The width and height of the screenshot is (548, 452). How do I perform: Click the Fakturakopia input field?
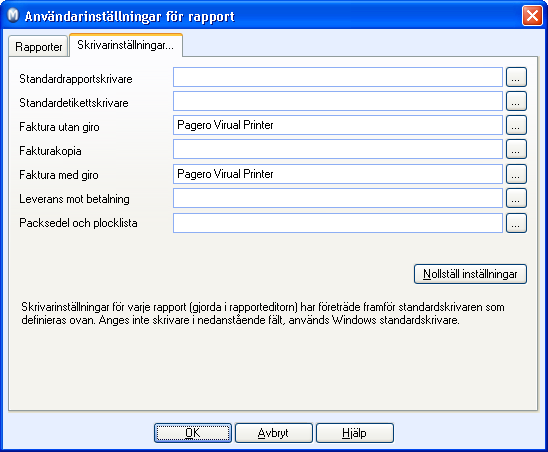[338, 149]
